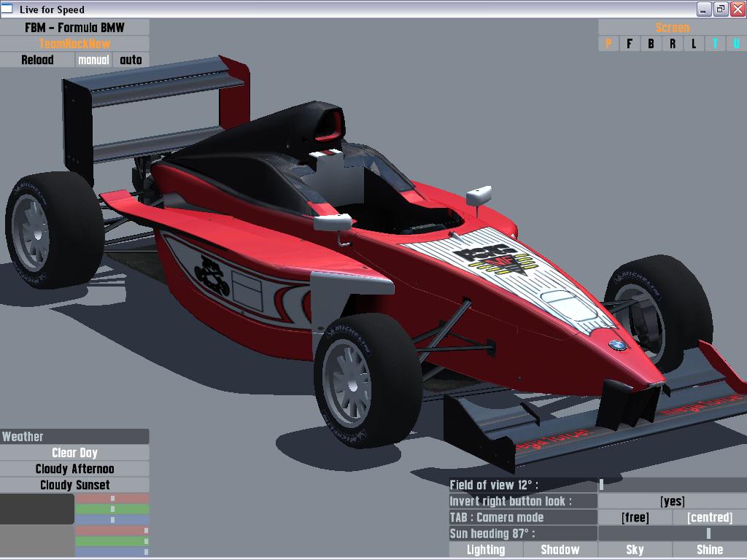Open the Shine tab
This screenshot has height=560, width=747.
pos(710,550)
